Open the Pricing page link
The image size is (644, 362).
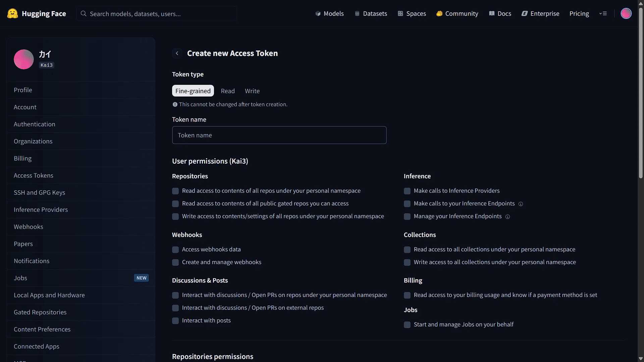(x=579, y=14)
